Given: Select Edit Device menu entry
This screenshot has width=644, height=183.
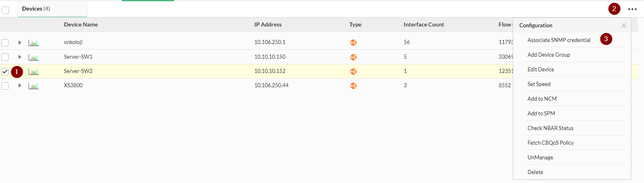Looking at the screenshot, I should click(x=541, y=69).
